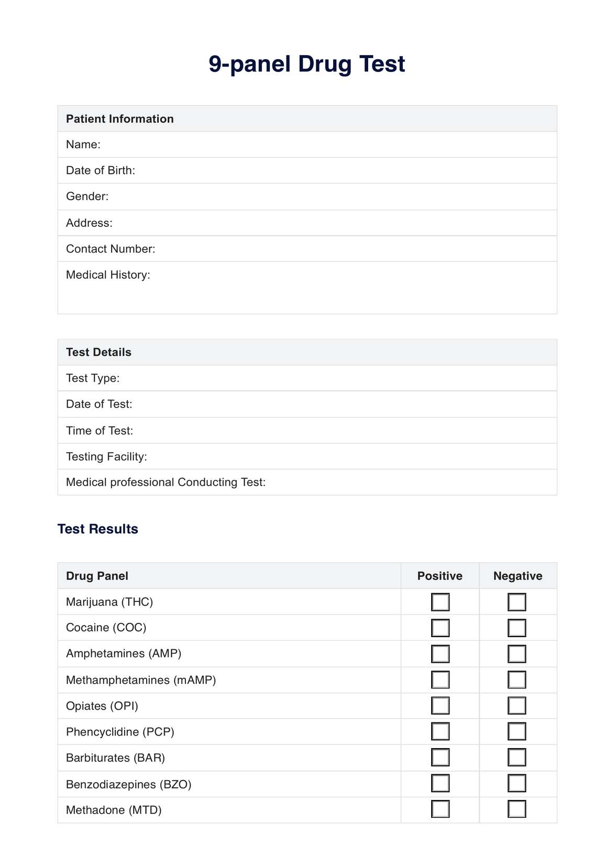The image size is (616, 854).
Task: Tick the Positive box for Cocaine (COC)
Action: (440, 628)
